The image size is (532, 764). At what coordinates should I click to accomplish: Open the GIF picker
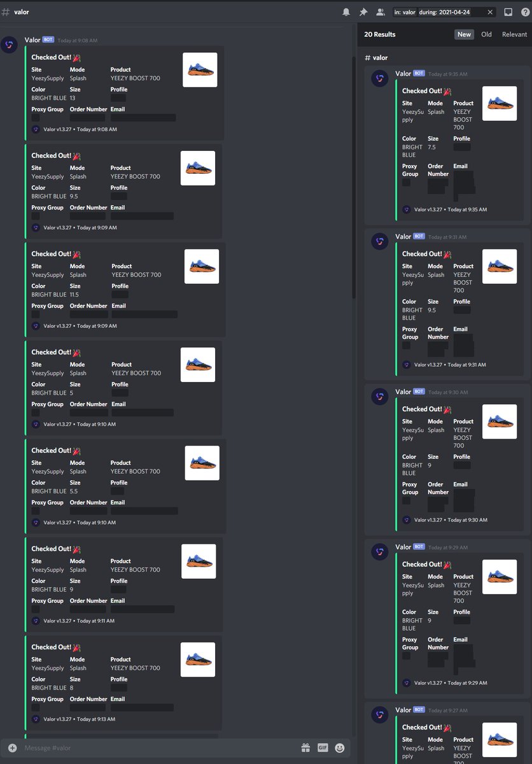point(323,747)
